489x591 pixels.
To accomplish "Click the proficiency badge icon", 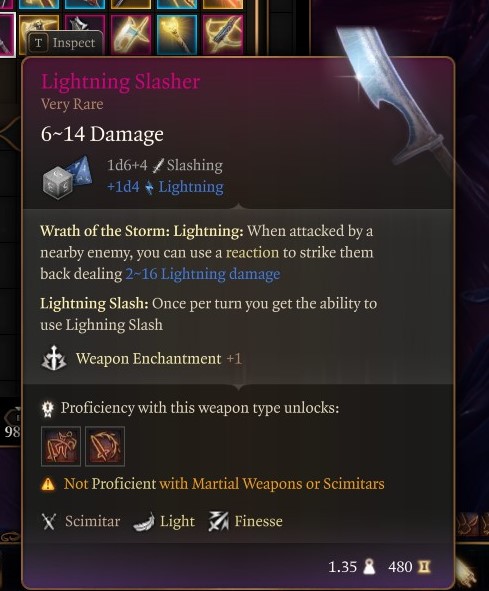I will [48, 409].
